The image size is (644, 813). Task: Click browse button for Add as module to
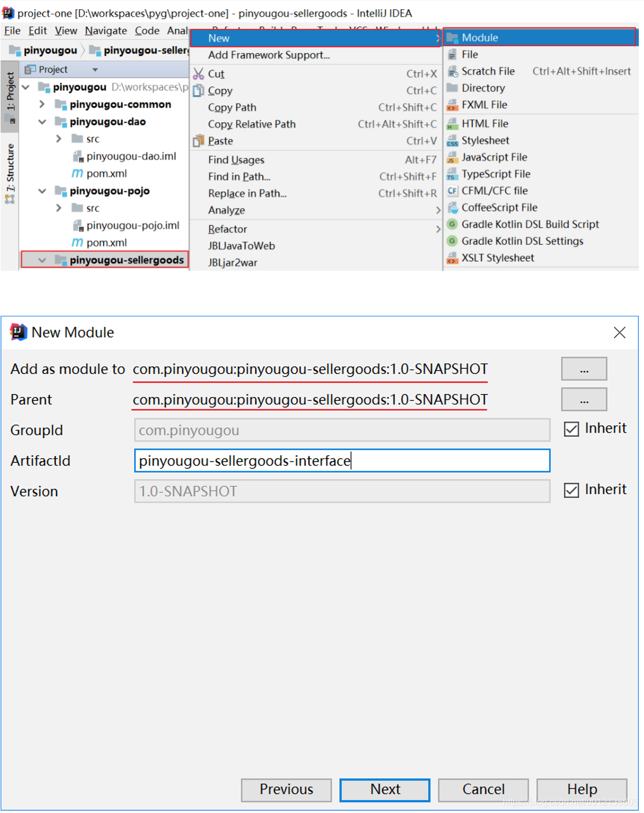(x=584, y=369)
